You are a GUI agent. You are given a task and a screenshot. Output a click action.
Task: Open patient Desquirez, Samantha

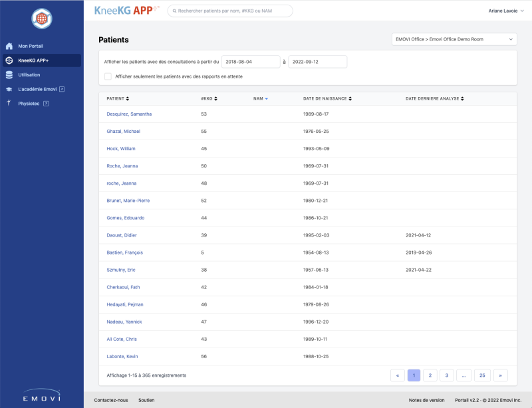pos(129,114)
